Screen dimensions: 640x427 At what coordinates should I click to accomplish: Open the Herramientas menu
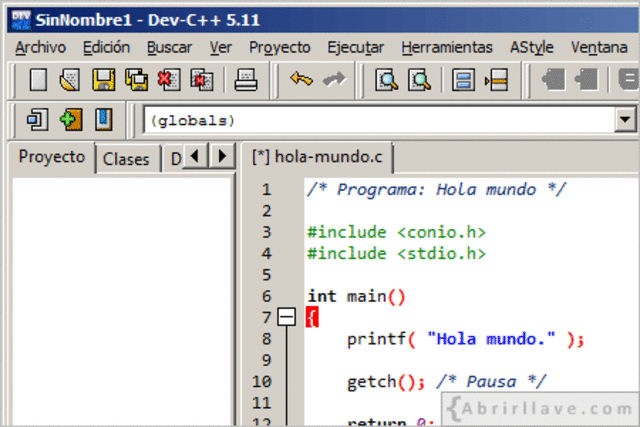click(447, 48)
